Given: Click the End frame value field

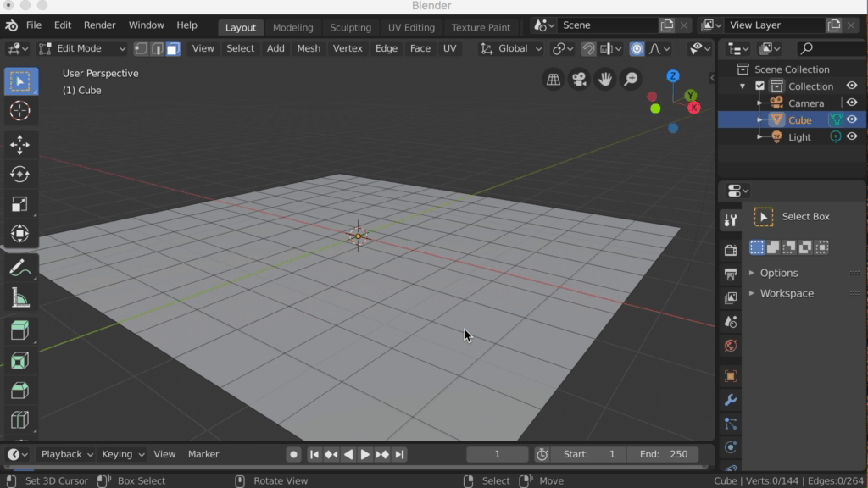Looking at the screenshot, I should coord(664,454).
